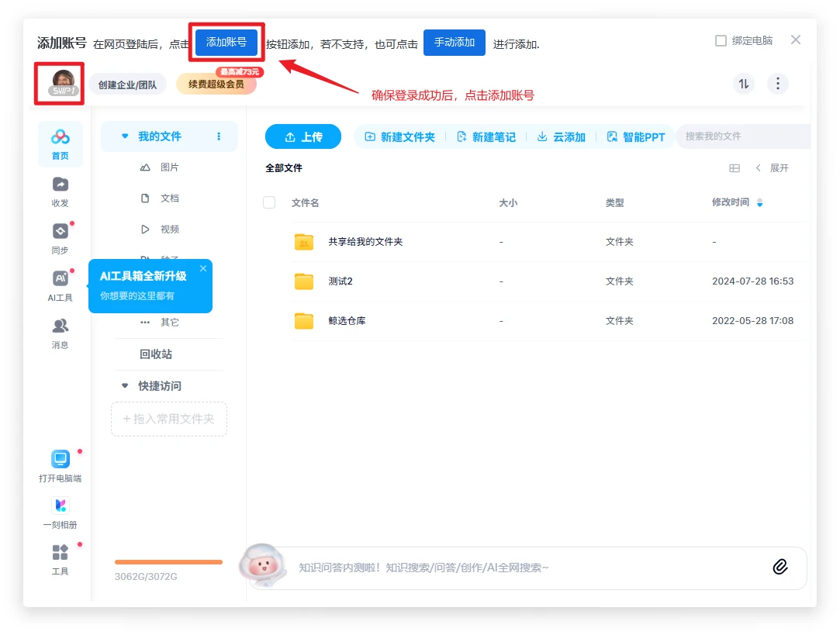The width and height of the screenshot is (840, 635).
Task: Open the three-dot more menu top right
Action: [778, 84]
